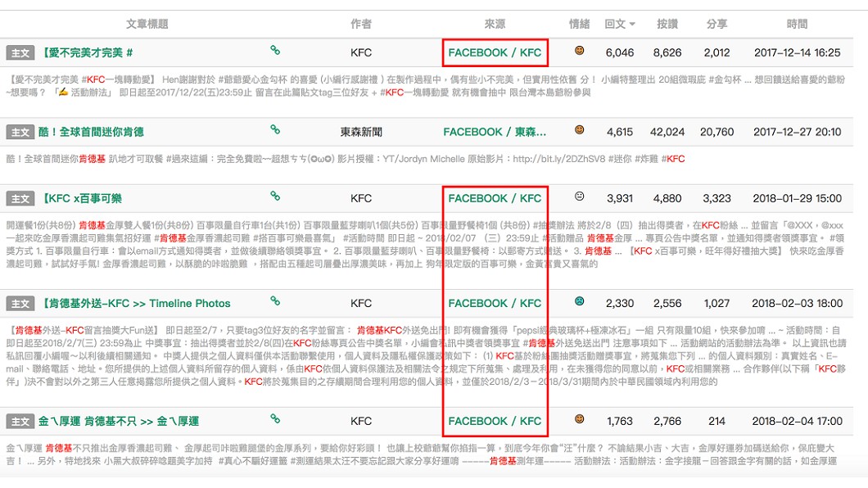
Task: Click 按讚 column header
Action: pyautogui.click(x=667, y=24)
